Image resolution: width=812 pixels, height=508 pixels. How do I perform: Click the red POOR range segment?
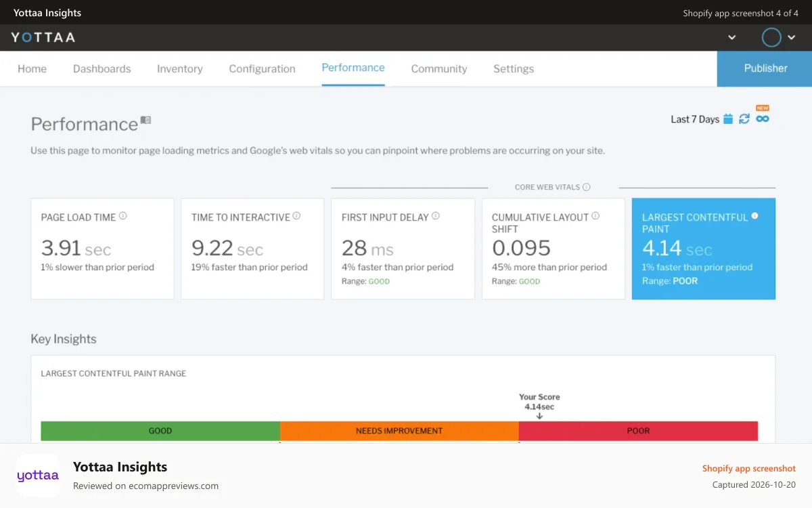coord(638,431)
